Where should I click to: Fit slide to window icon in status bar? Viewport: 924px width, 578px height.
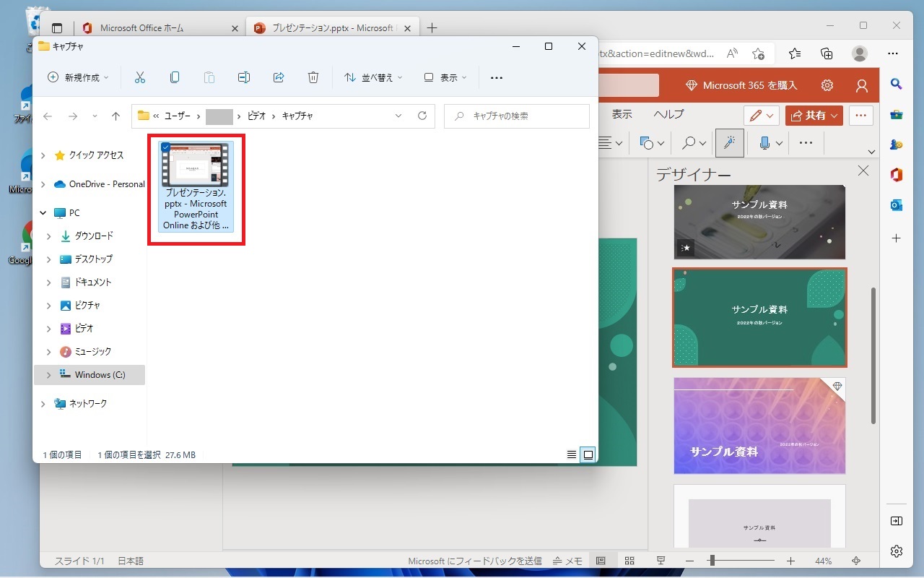pyautogui.click(x=856, y=561)
